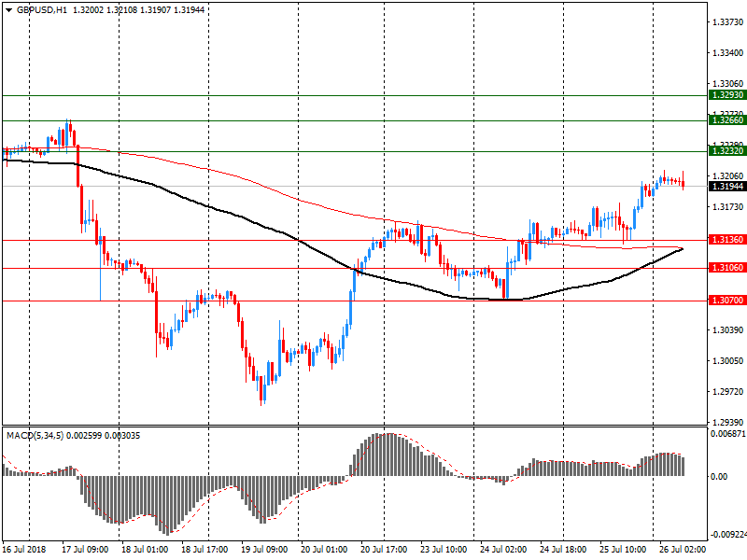Click the 1.29720 price scale value
The height and width of the screenshot is (560, 747).
(727, 392)
